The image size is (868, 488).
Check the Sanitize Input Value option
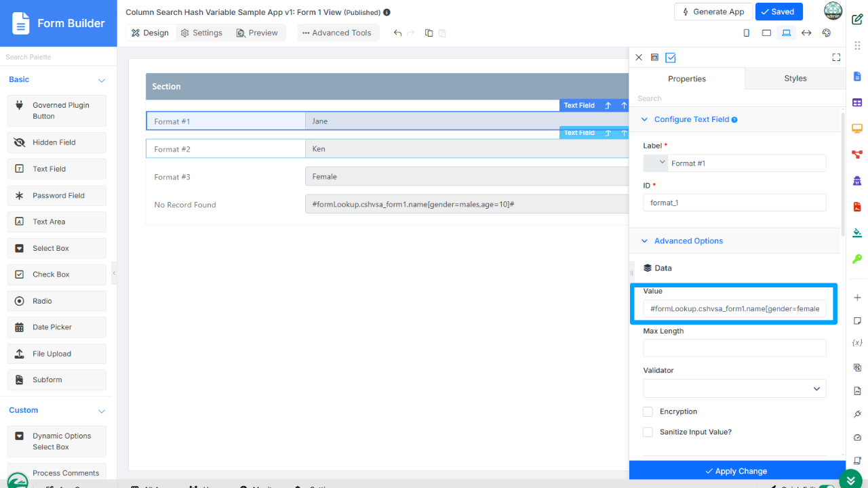648,432
